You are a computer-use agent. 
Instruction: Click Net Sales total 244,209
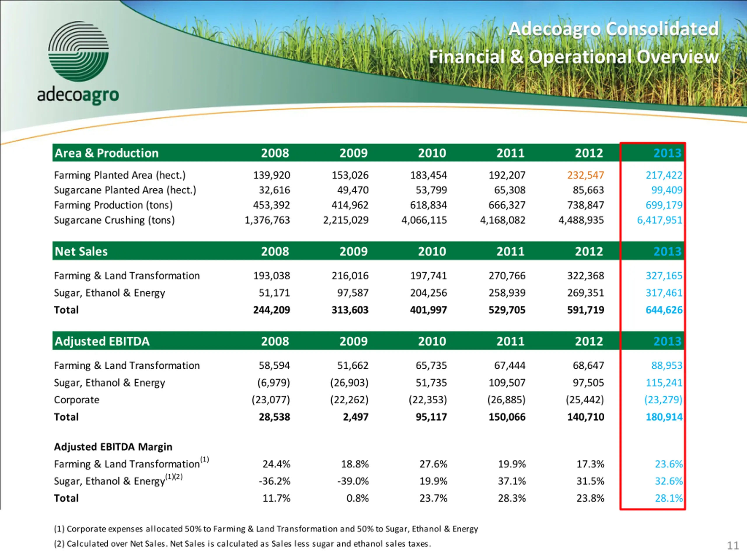(271, 310)
